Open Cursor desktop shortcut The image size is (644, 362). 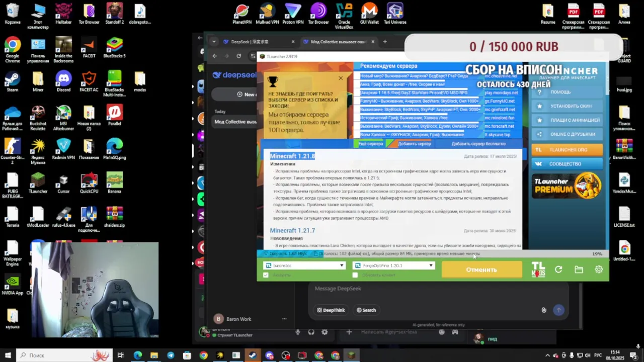pyautogui.click(x=63, y=184)
